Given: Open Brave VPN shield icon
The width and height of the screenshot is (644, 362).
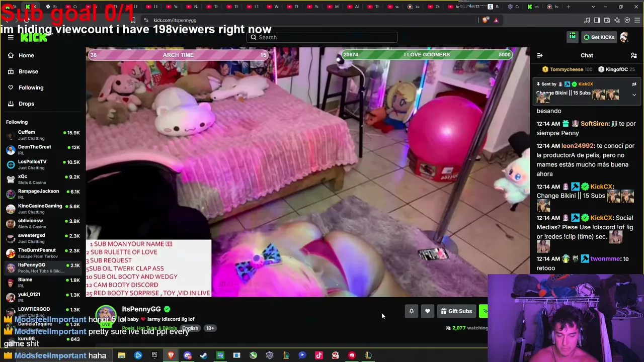Looking at the screenshot, I should tap(627, 20).
